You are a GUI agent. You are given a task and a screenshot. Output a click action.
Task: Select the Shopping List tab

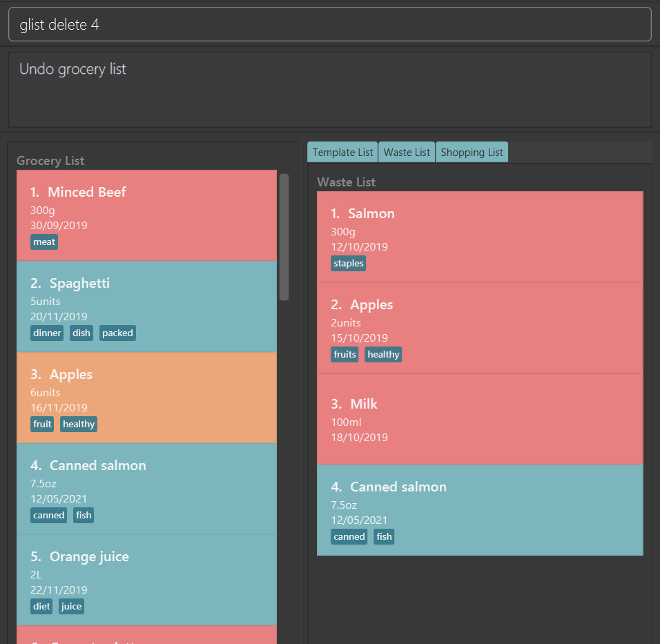[472, 153]
